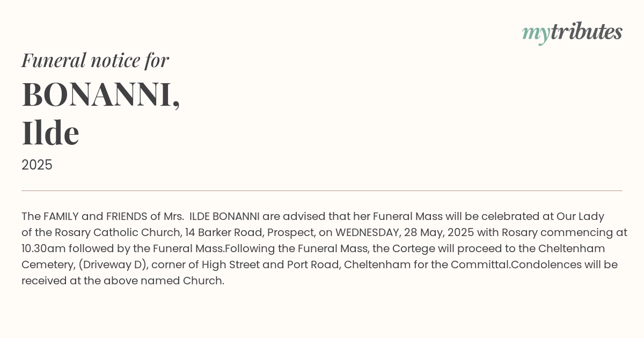Image resolution: width=644 pixels, height=338 pixels.
Task: Click the horizontal divider line
Action: point(322,190)
